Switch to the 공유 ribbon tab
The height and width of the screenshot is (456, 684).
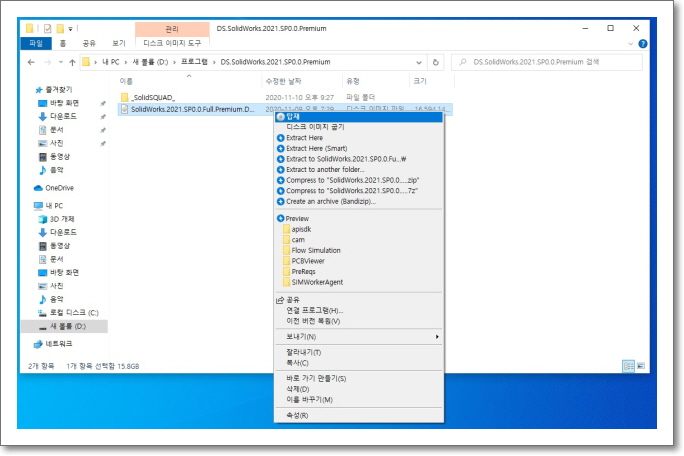click(89, 43)
